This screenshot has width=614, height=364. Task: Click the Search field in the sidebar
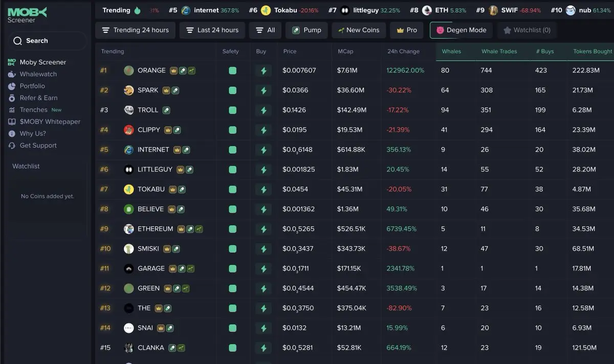click(47, 41)
